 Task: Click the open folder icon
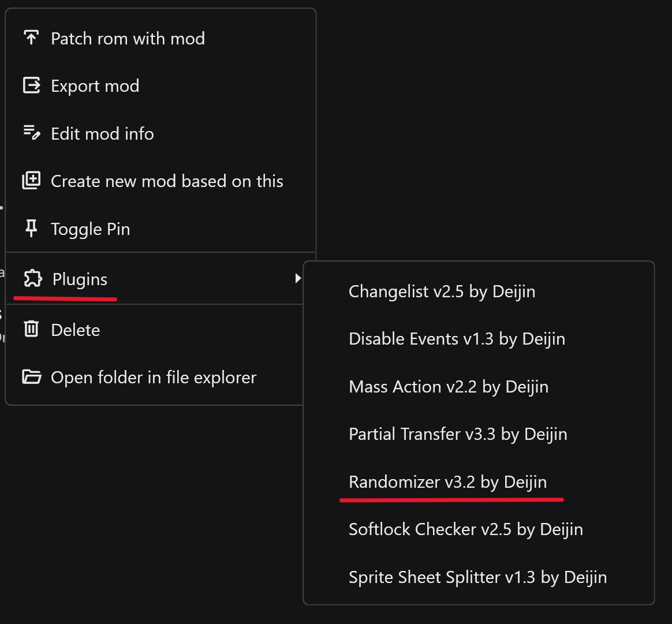pyautogui.click(x=31, y=378)
